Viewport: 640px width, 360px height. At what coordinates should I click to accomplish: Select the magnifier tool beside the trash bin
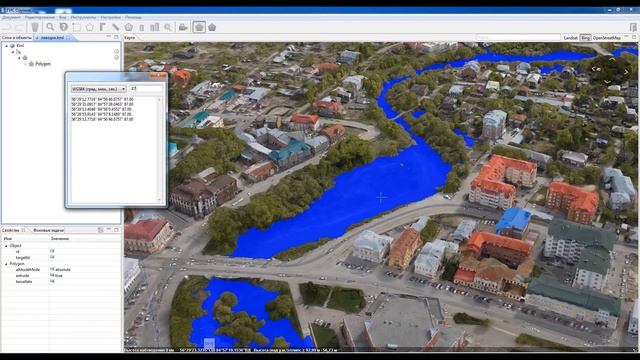pyautogui.click(x=50, y=27)
